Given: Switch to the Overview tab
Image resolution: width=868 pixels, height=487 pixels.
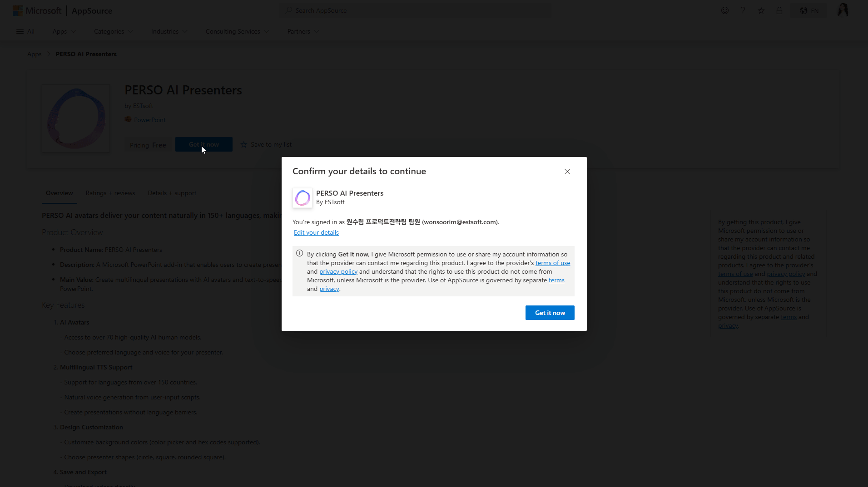Looking at the screenshot, I should (x=59, y=193).
